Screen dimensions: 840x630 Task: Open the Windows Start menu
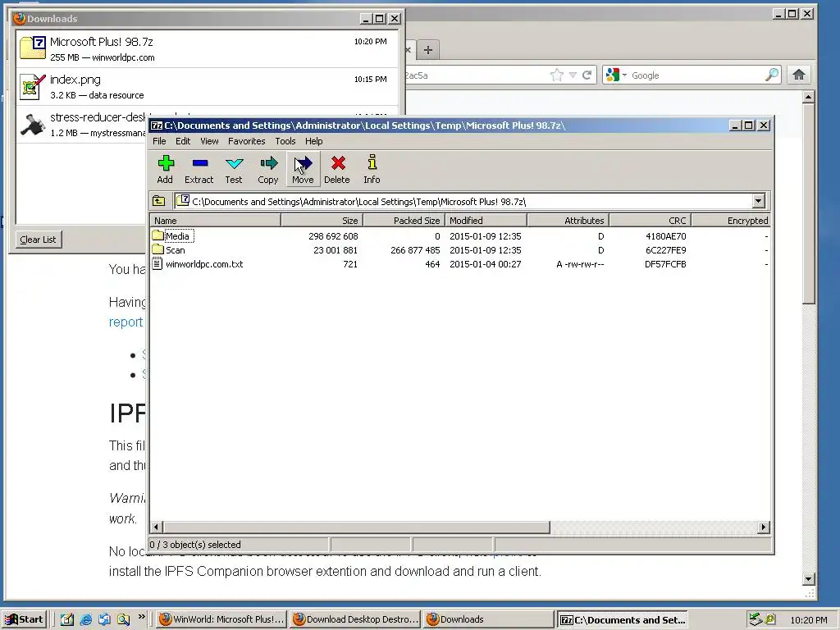click(x=24, y=619)
